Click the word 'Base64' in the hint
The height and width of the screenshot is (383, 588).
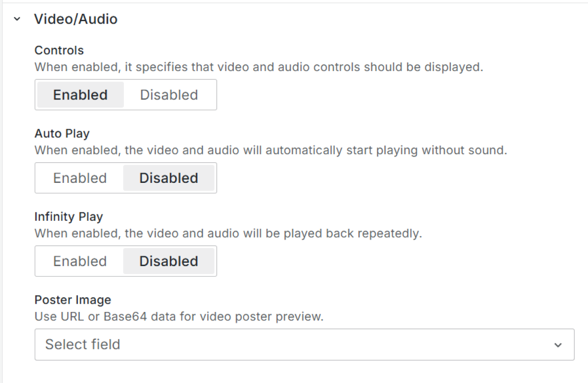(x=123, y=316)
